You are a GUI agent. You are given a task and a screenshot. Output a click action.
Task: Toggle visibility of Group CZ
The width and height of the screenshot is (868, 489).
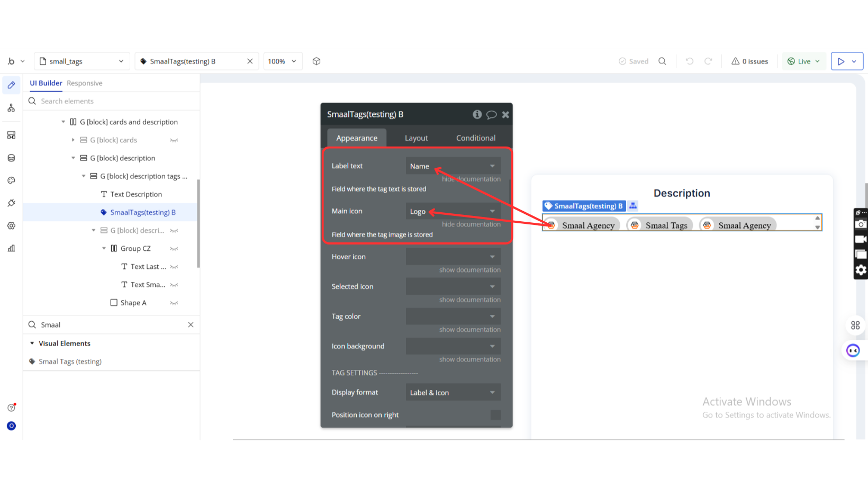174,249
